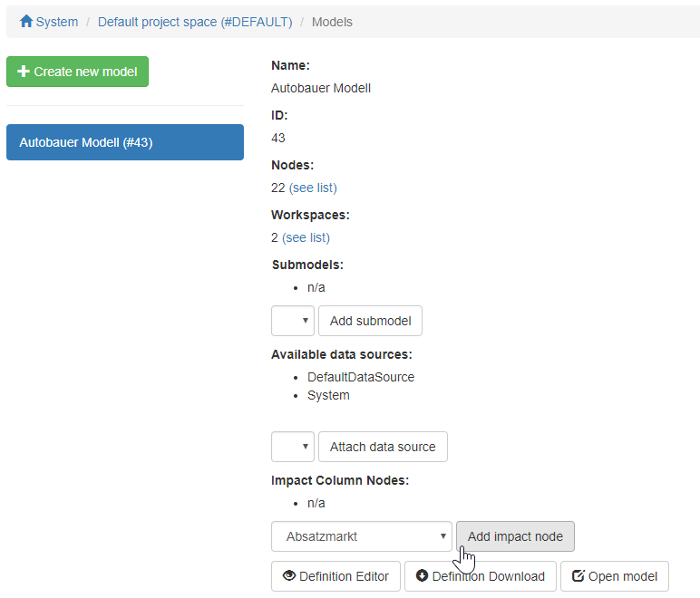The image size is (700, 598).
Task: Click the Add impact node button
Action: pyautogui.click(x=515, y=536)
